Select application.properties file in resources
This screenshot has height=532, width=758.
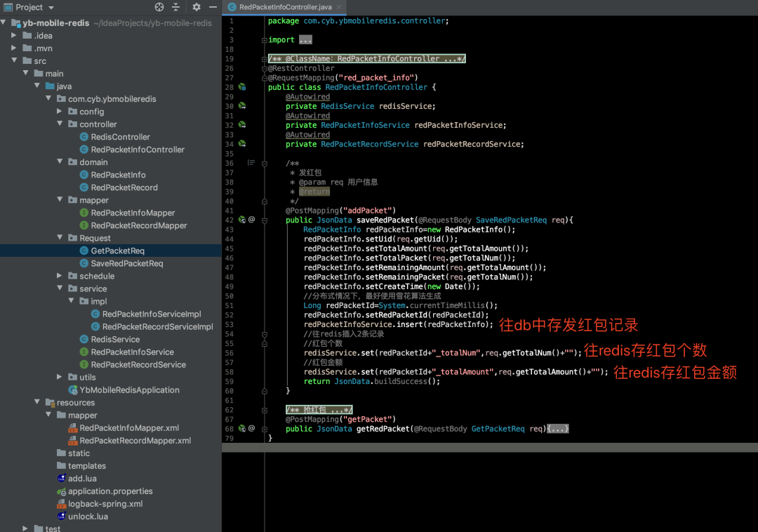tap(109, 491)
